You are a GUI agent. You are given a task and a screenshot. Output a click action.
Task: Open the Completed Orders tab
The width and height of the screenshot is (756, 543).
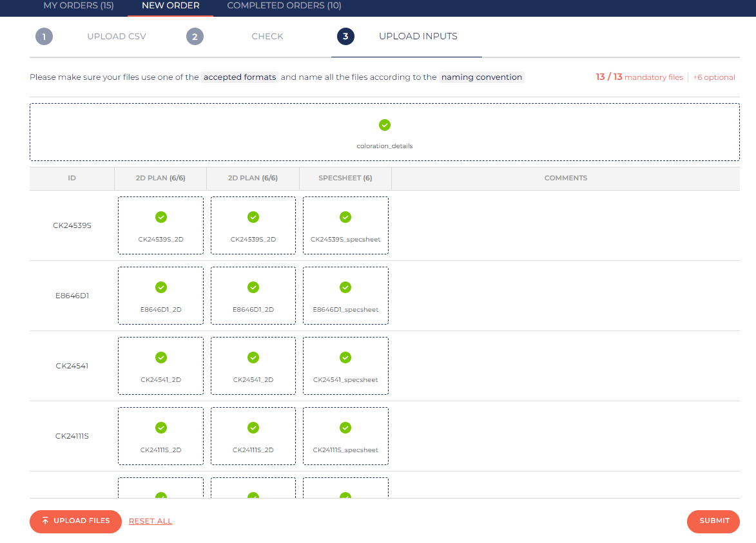284,6
